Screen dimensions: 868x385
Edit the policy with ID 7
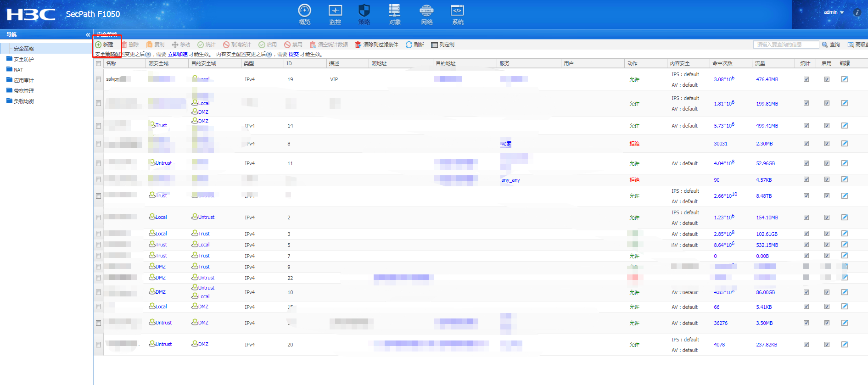(845, 256)
